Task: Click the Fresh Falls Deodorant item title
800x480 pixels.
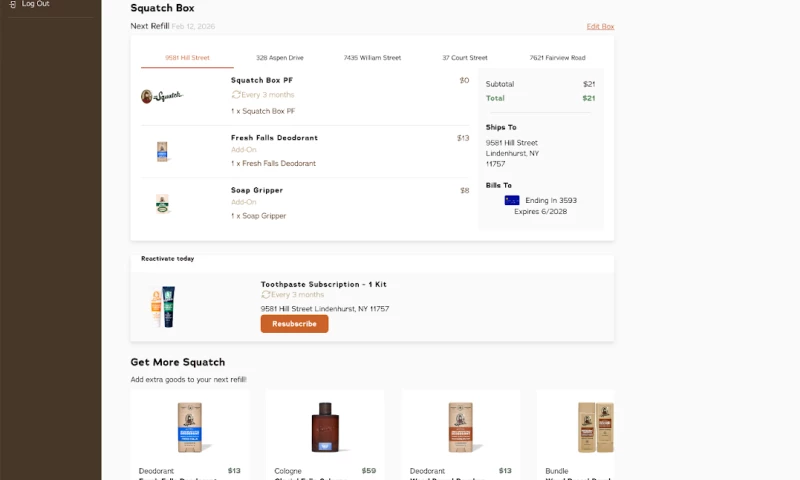Action: point(274,138)
